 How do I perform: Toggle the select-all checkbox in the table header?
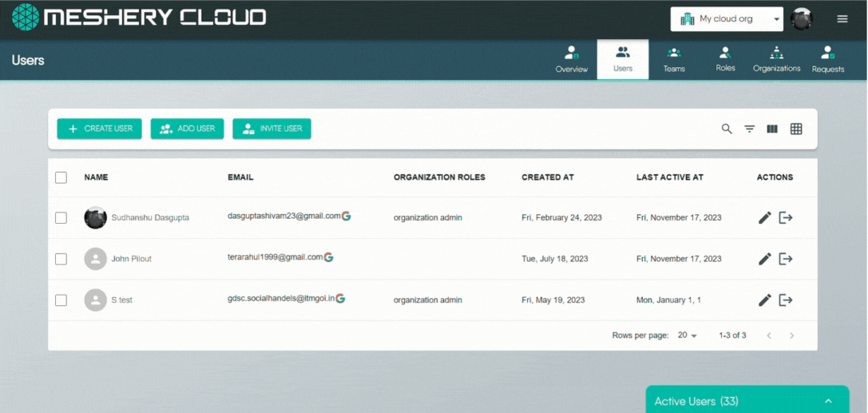(x=61, y=177)
